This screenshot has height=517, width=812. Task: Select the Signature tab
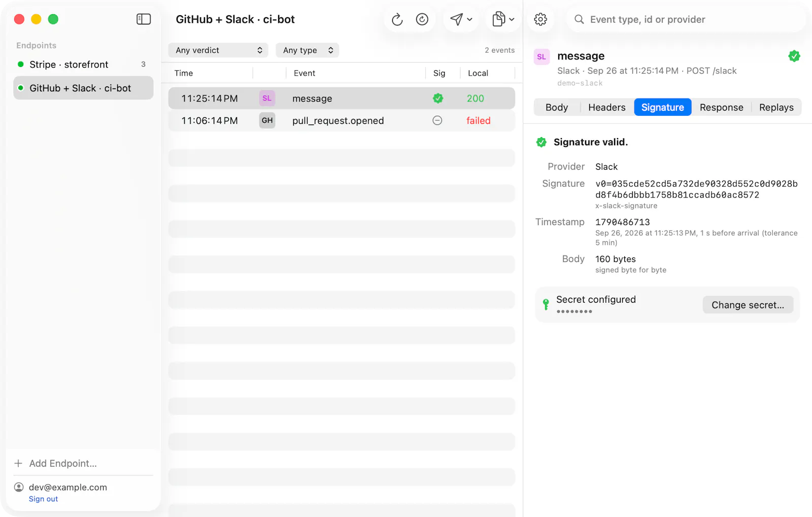tap(663, 107)
